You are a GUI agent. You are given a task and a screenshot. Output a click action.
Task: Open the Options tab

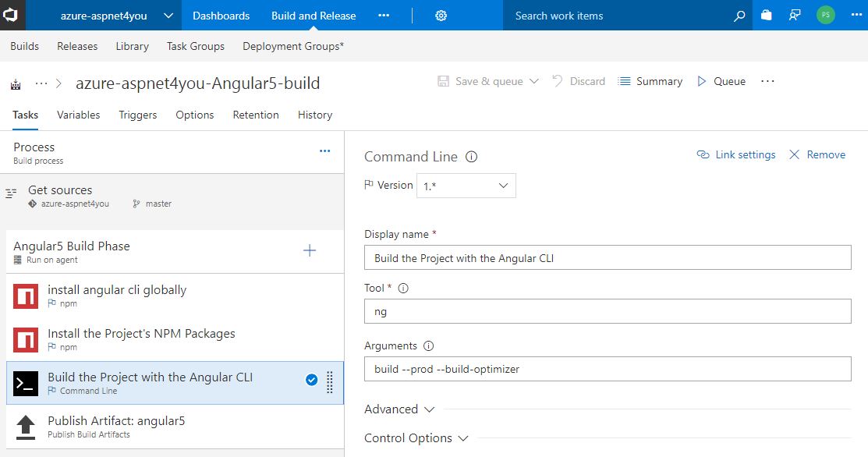click(x=195, y=115)
